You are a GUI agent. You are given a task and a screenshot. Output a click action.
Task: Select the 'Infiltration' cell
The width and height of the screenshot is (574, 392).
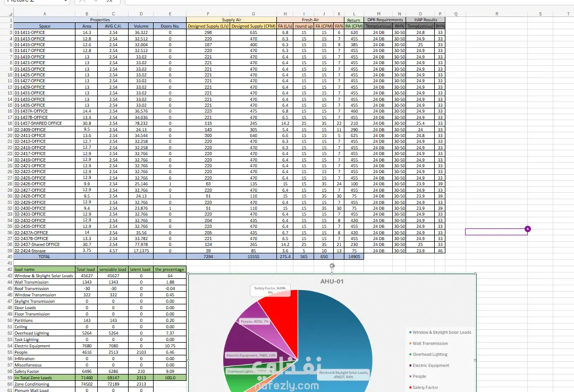[x=45, y=359]
